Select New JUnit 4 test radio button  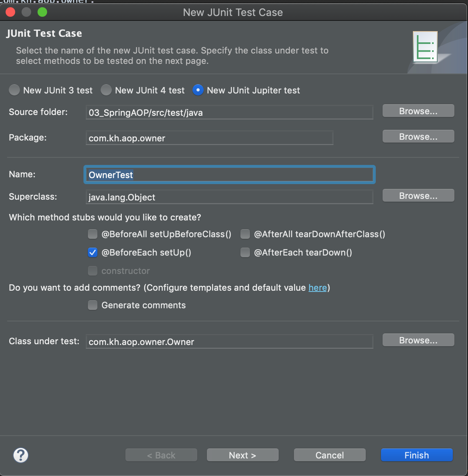click(106, 90)
